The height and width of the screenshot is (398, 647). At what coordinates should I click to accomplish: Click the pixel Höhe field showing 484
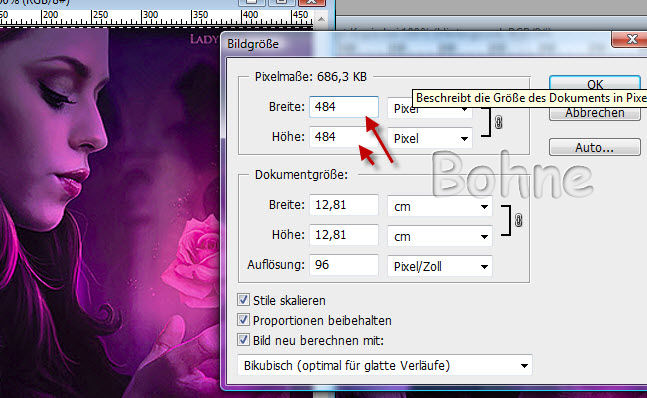[x=344, y=137]
